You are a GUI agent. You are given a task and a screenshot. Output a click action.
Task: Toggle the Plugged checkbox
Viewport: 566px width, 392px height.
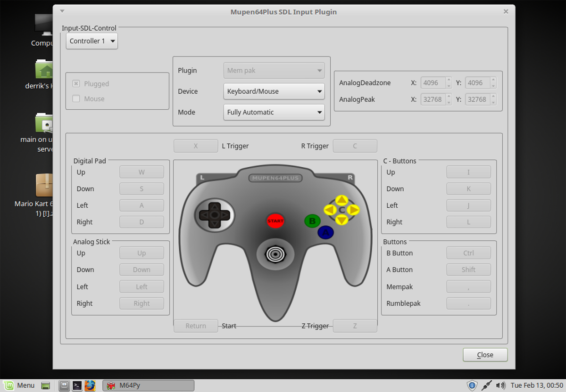click(76, 83)
